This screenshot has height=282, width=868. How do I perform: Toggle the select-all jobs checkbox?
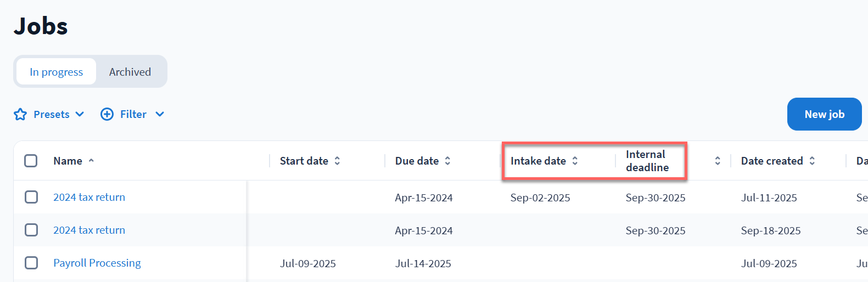(x=31, y=161)
